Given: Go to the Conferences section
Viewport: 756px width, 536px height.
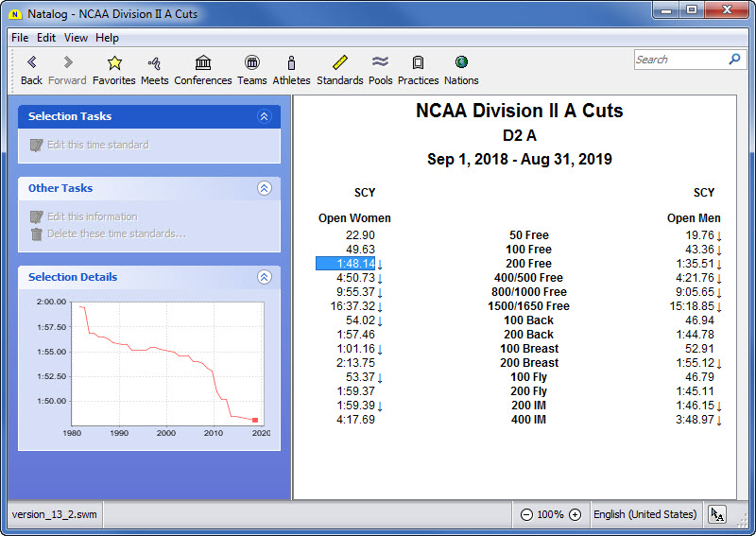Looking at the screenshot, I should point(203,63).
